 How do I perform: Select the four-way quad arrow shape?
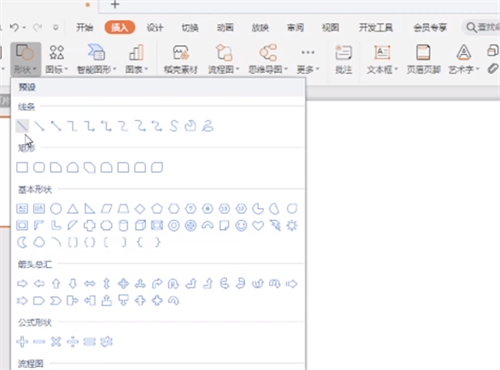pos(123,284)
